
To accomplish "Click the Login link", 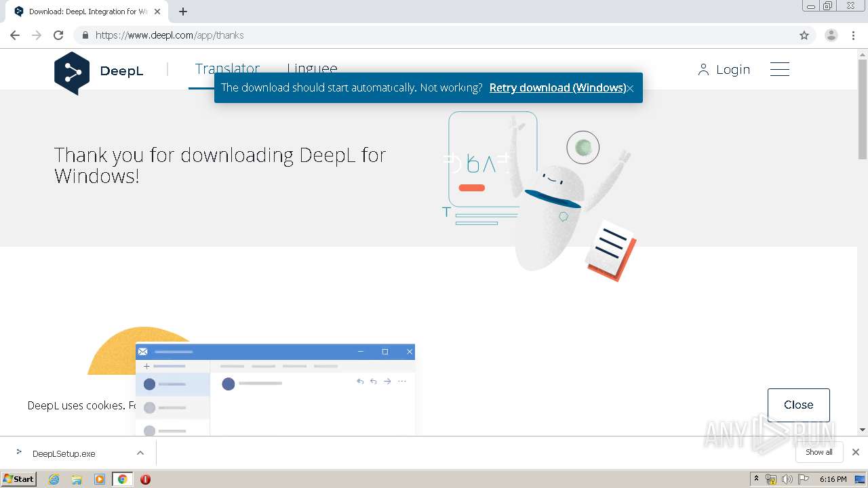I will pos(733,70).
